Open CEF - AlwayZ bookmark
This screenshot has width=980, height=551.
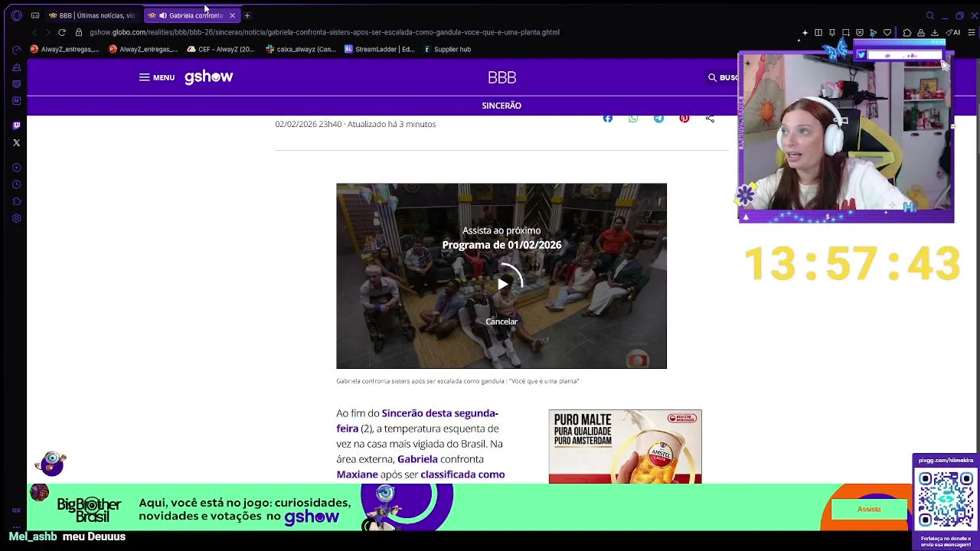[x=220, y=49]
